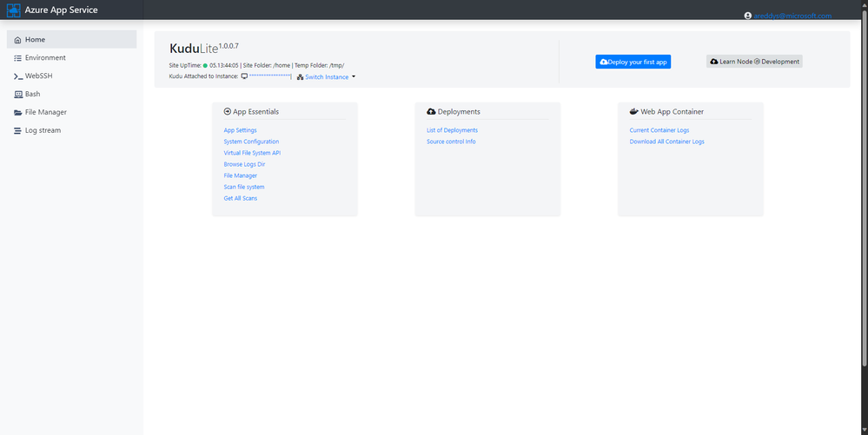Click the Switch Instance network icon
Image resolution: width=868 pixels, height=435 pixels.
[300, 77]
